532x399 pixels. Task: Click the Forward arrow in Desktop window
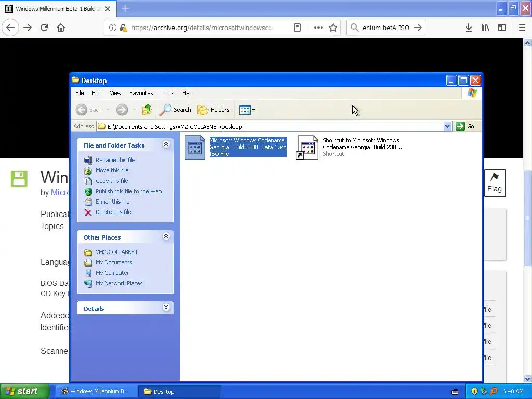click(x=122, y=110)
